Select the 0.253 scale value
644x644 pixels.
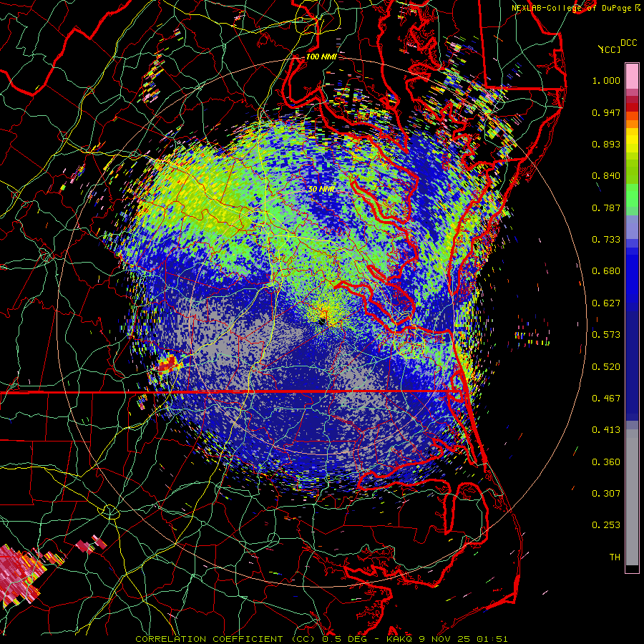pyautogui.click(x=606, y=525)
